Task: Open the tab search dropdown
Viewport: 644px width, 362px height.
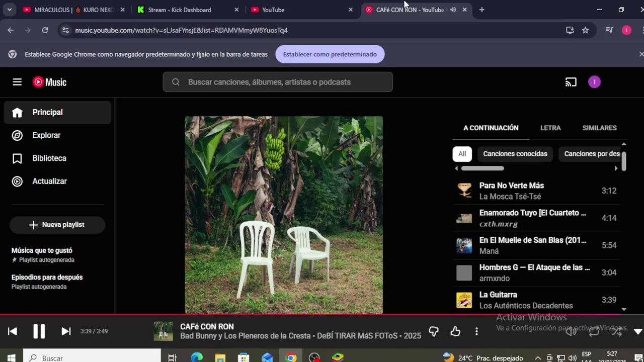Action: click(x=10, y=10)
